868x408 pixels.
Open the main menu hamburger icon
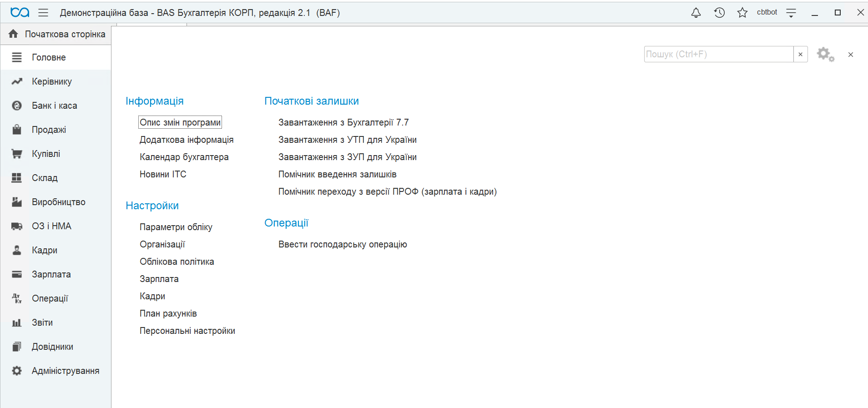click(x=43, y=13)
